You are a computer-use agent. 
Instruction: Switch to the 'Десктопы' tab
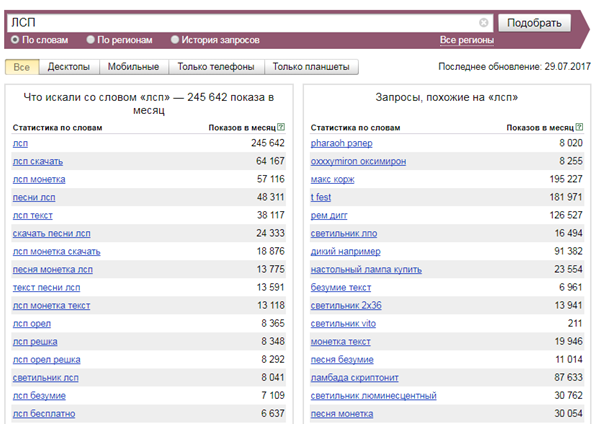[x=69, y=67]
